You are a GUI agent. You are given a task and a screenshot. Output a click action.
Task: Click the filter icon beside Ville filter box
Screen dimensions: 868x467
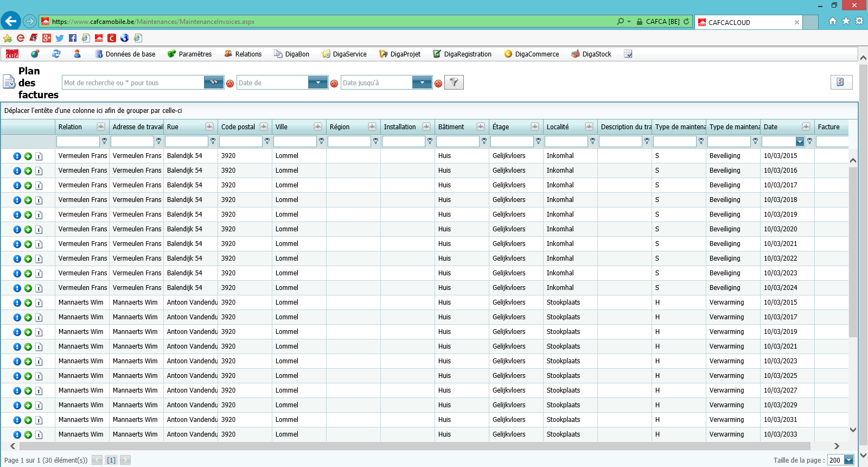pos(321,141)
